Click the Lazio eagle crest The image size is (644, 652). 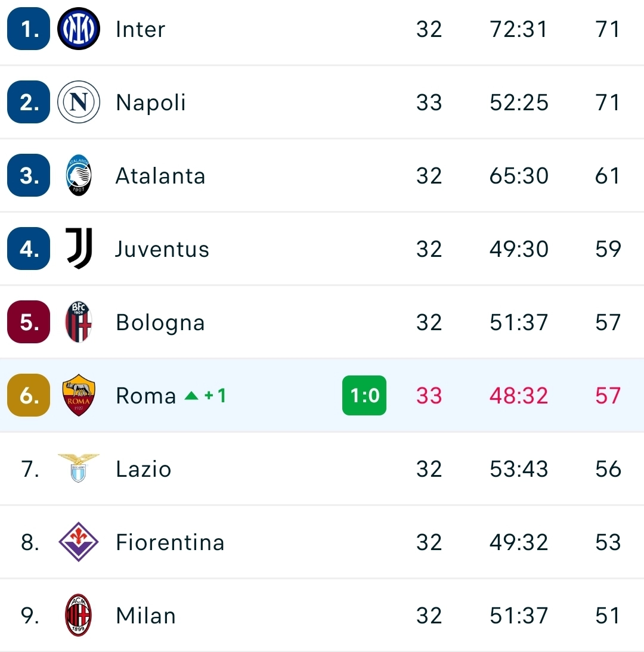tap(78, 468)
